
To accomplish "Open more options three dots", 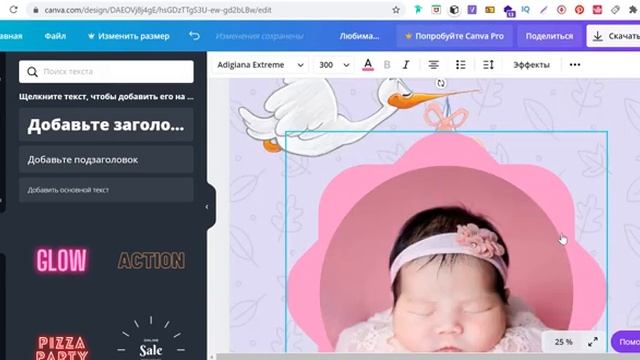I will [575, 65].
